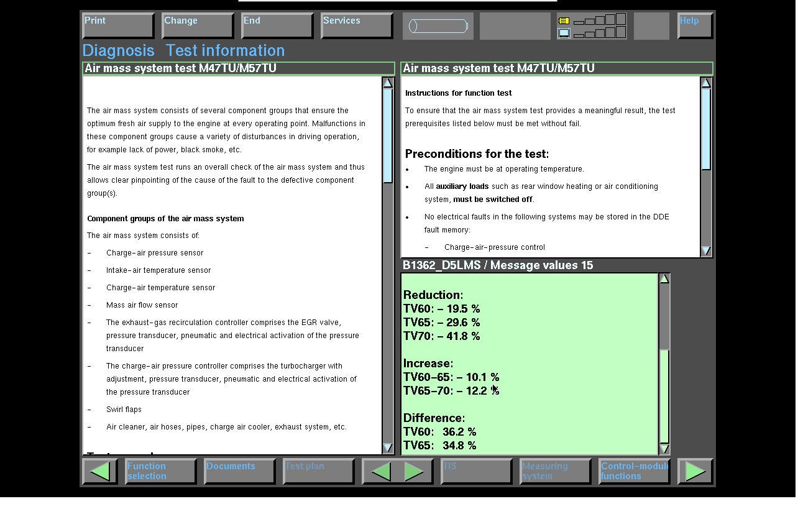Click the center next page green arrow

(415, 471)
